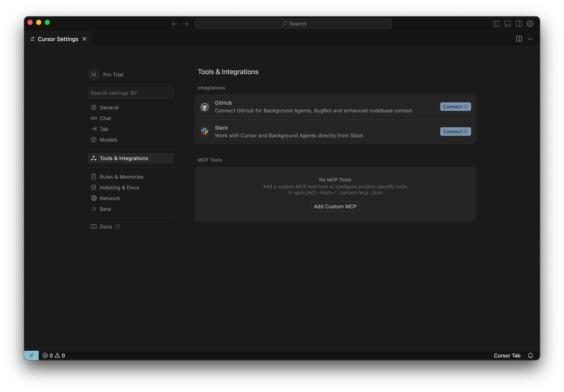The width and height of the screenshot is (564, 392).
Task: Toggle the secondary sidebar layout icon
Action: pos(519,24)
